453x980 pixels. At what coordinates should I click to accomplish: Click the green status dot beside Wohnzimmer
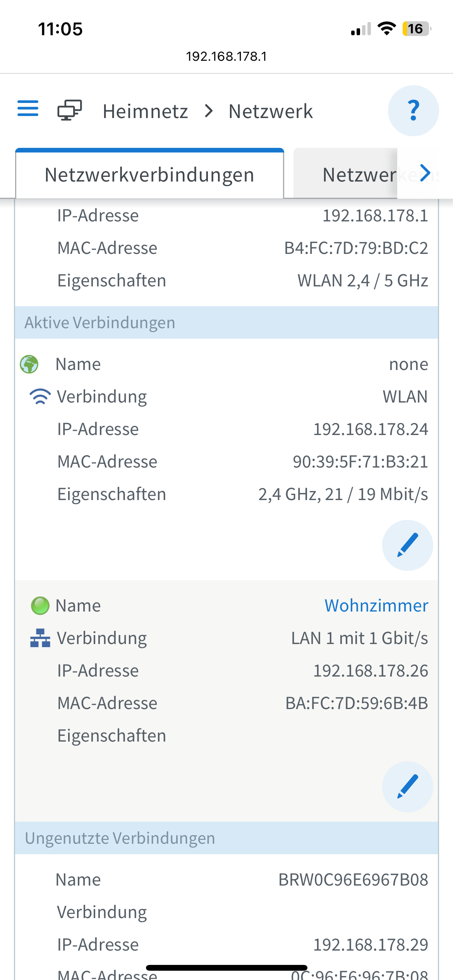click(x=40, y=606)
